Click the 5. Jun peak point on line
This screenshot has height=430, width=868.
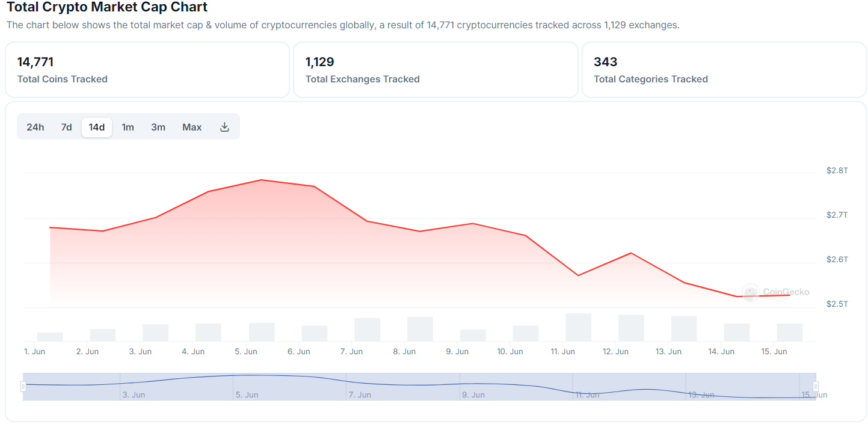click(262, 180)
